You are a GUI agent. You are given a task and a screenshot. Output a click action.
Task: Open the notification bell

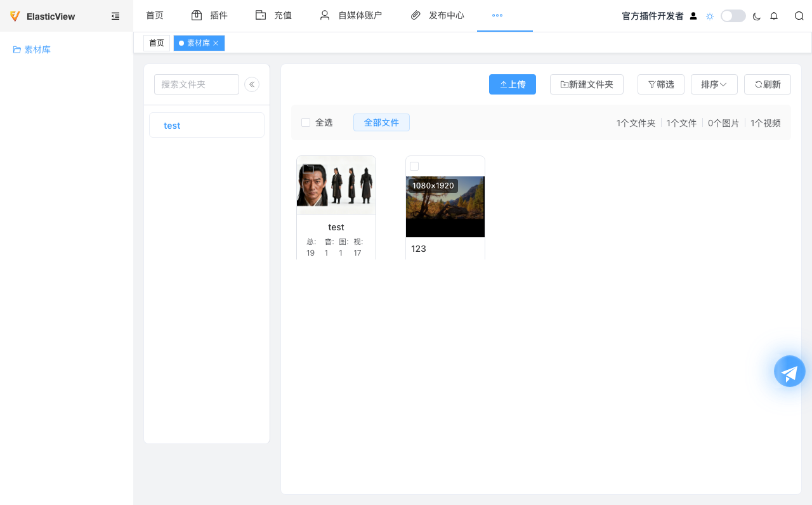pos(774,16)
